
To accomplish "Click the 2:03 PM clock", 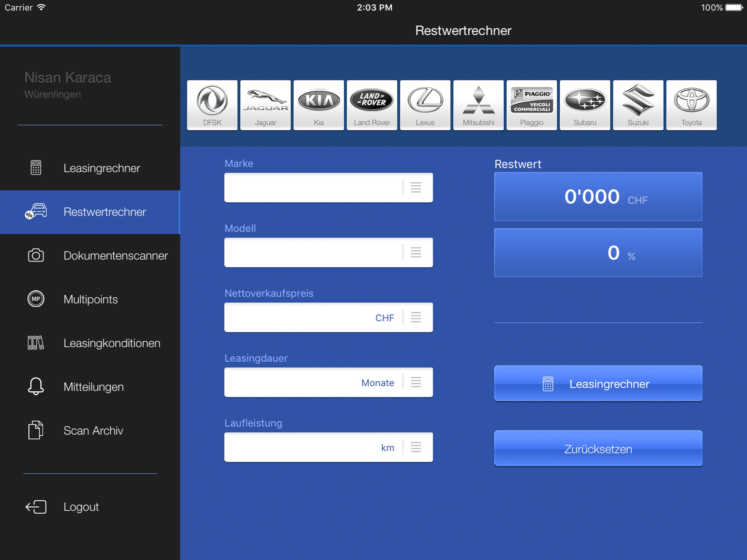I will point(375,7).
